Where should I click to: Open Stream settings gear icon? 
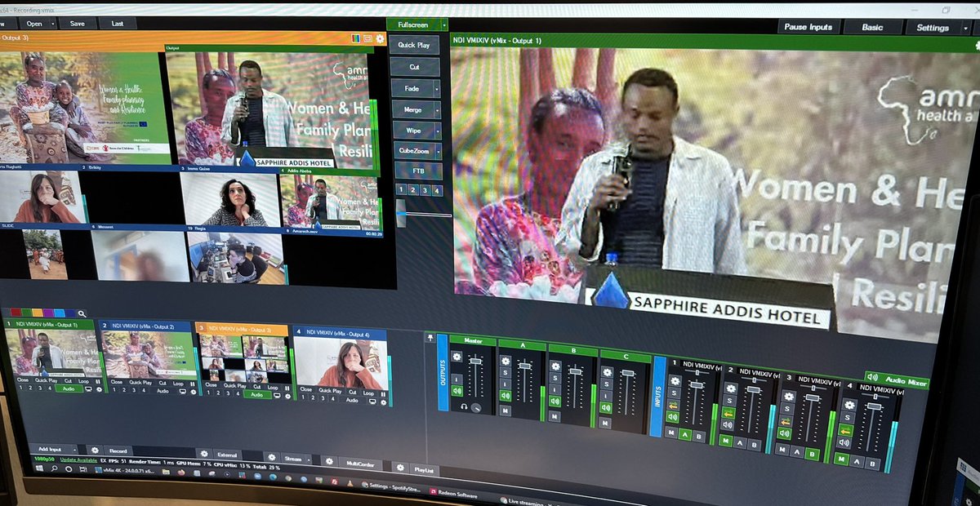pyautogui.click(x=271, y=457)
